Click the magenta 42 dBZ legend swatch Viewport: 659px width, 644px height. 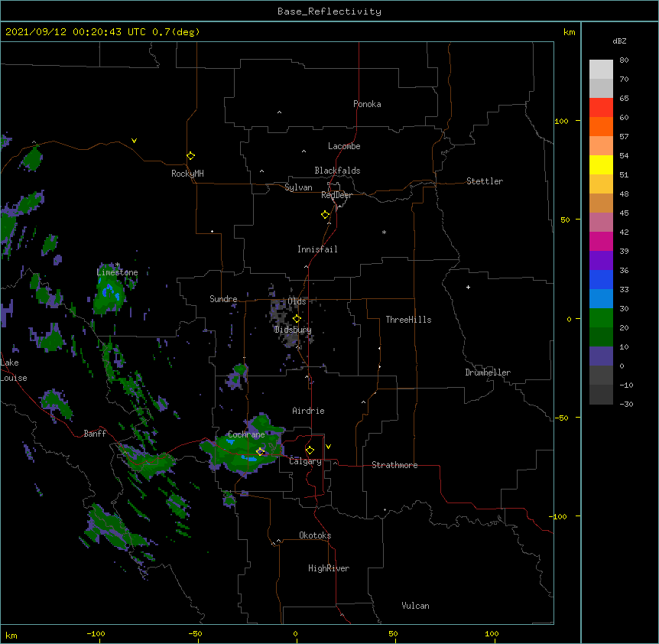point(601,241)
